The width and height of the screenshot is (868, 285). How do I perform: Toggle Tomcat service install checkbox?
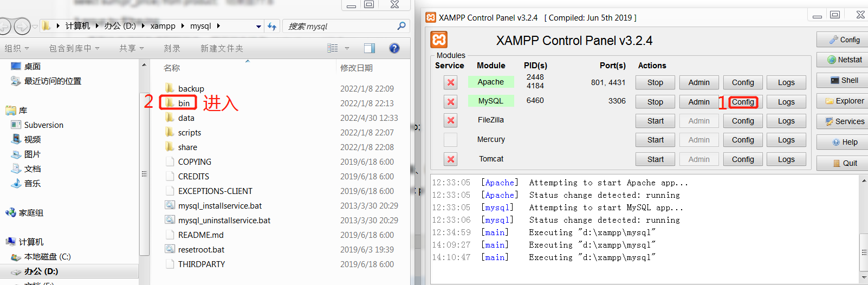click(450, 159)
